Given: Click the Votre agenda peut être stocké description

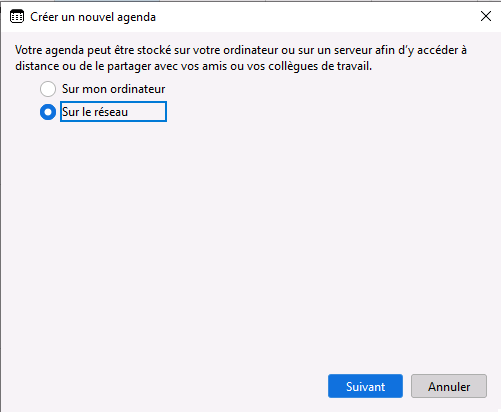Looking at the screenshot, I should pos(241,58).
